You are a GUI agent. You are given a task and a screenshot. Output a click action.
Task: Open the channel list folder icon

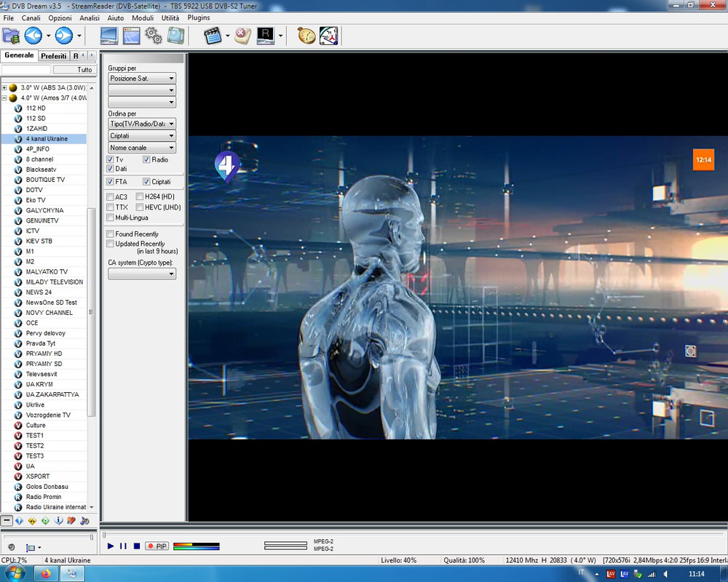pyautogui.click(x=11, y=36)
